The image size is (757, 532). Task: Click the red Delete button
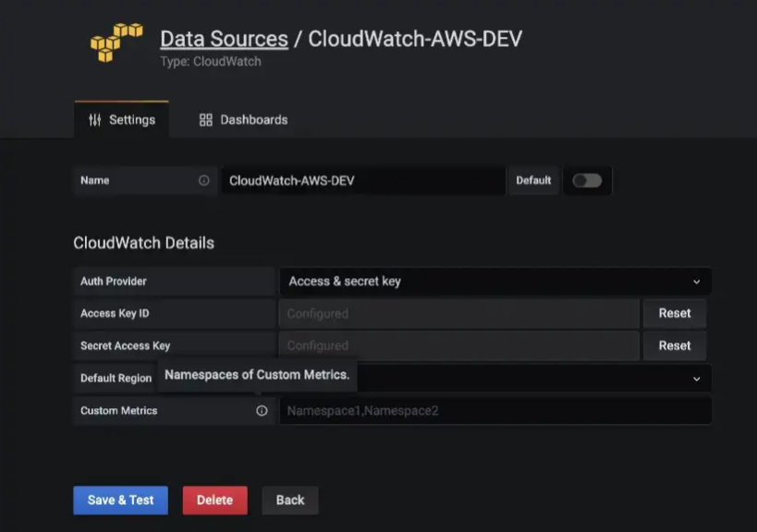[x=214, y=501]
